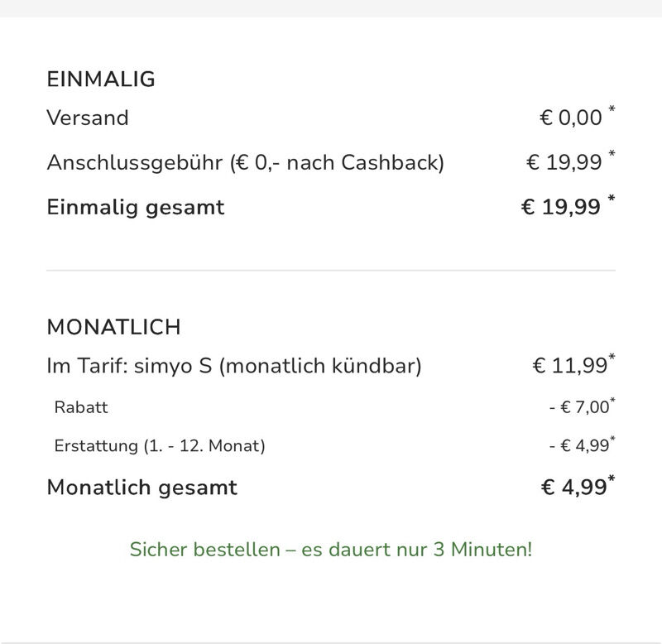Image resolution: width=662 pixels, height=644 pixels.
Task: Click the Rabatt discount label
Action: tap(81, 407)
